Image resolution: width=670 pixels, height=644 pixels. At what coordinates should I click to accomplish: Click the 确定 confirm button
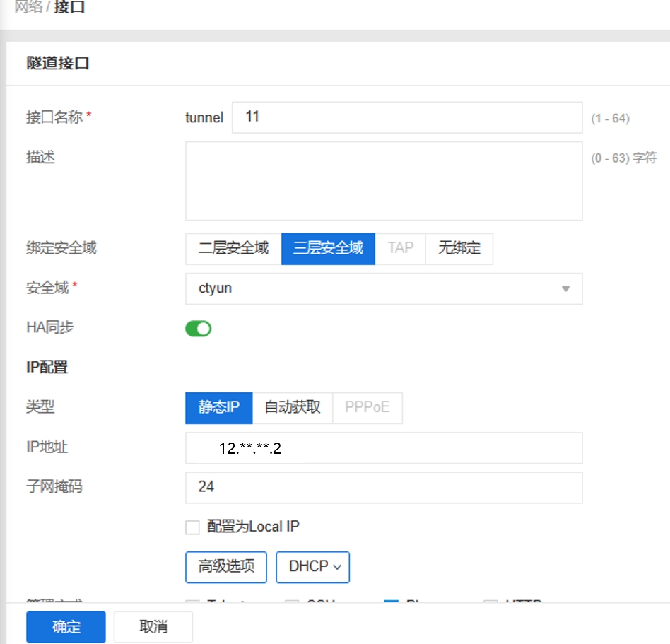[65, 626]
